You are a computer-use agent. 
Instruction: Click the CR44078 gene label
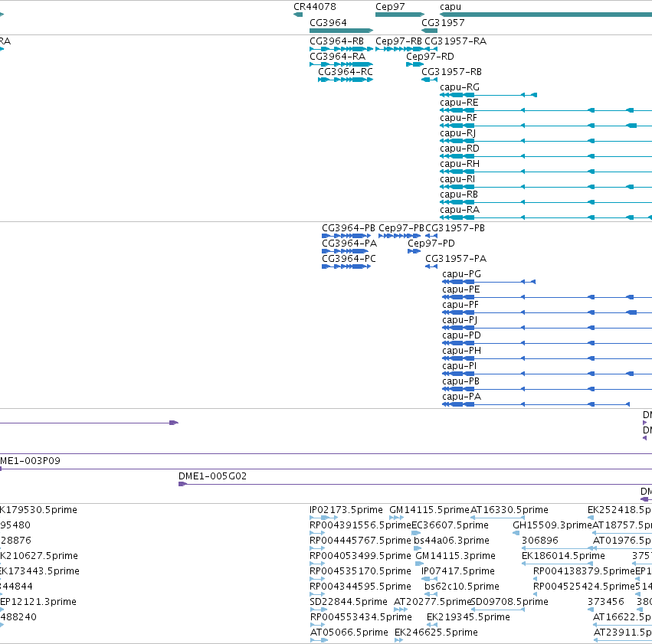[x=314, y=7]
